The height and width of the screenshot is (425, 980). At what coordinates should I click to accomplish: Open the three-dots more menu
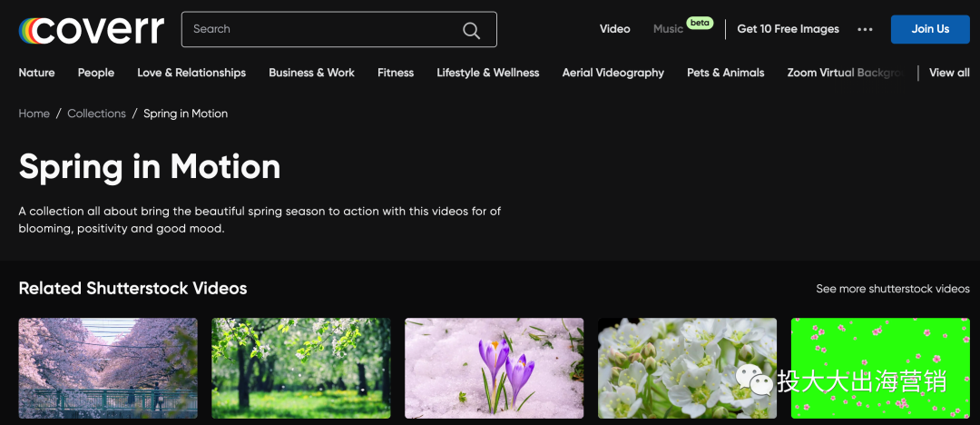[865, 29]
